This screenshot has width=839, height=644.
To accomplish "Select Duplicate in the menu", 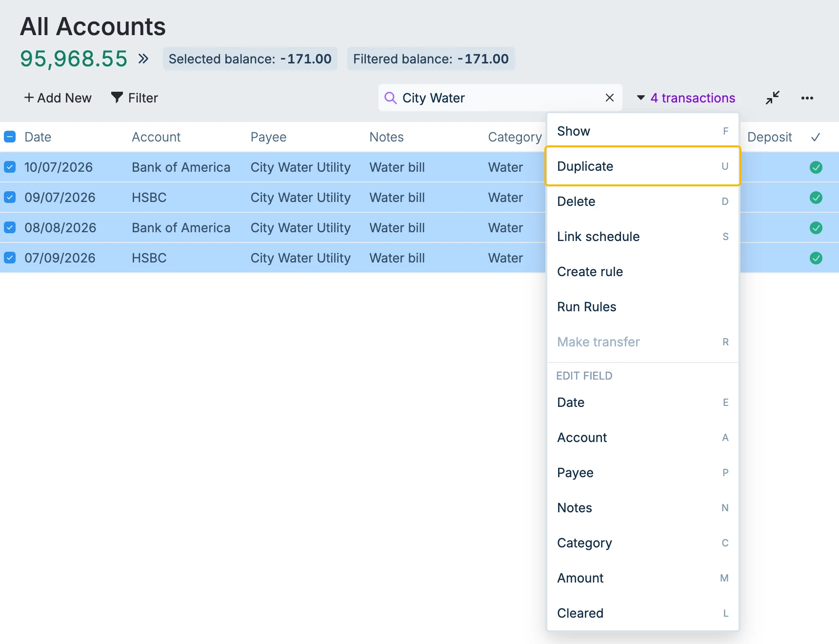I will tap(643, 166).
